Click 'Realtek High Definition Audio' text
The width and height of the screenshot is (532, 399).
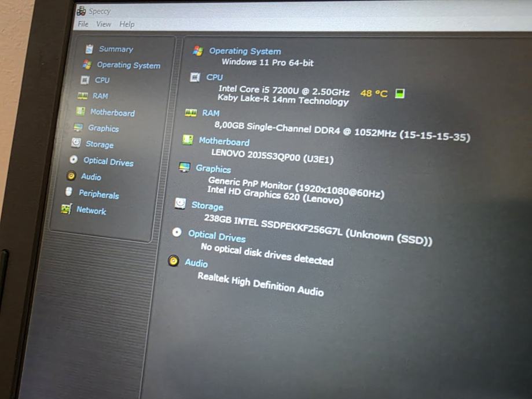261,284
